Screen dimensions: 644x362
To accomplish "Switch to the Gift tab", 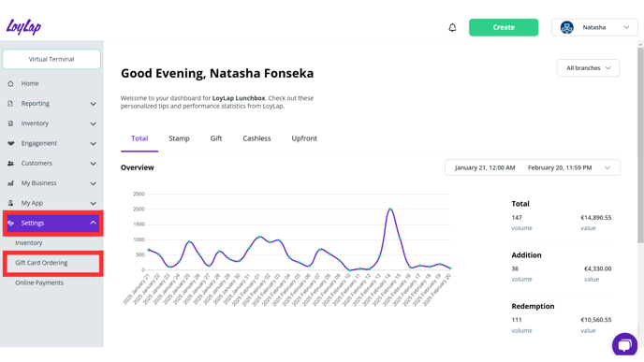I will click(x=216, y=138).
